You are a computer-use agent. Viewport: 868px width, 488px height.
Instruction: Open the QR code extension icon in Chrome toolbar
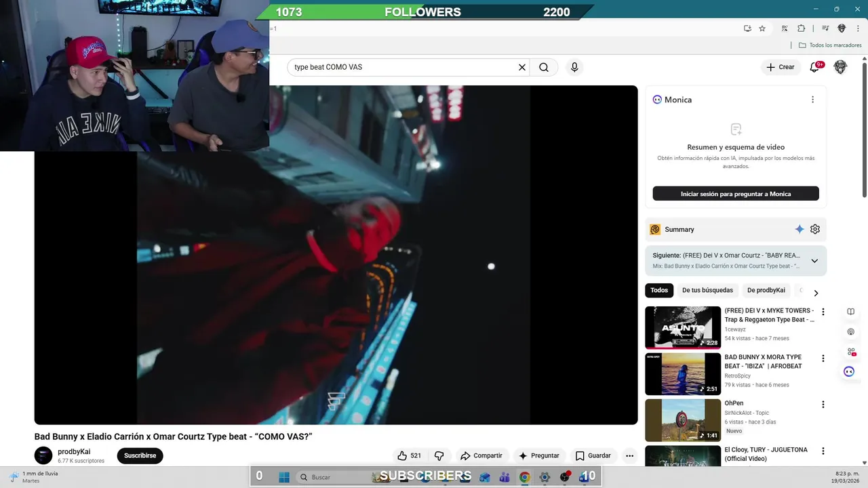785,28
